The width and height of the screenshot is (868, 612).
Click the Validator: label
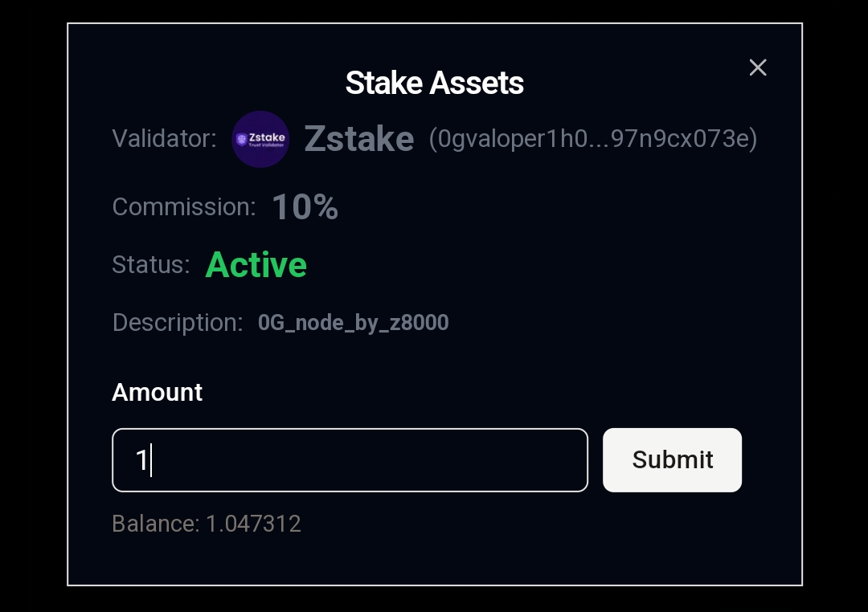[x=165, y=138]
